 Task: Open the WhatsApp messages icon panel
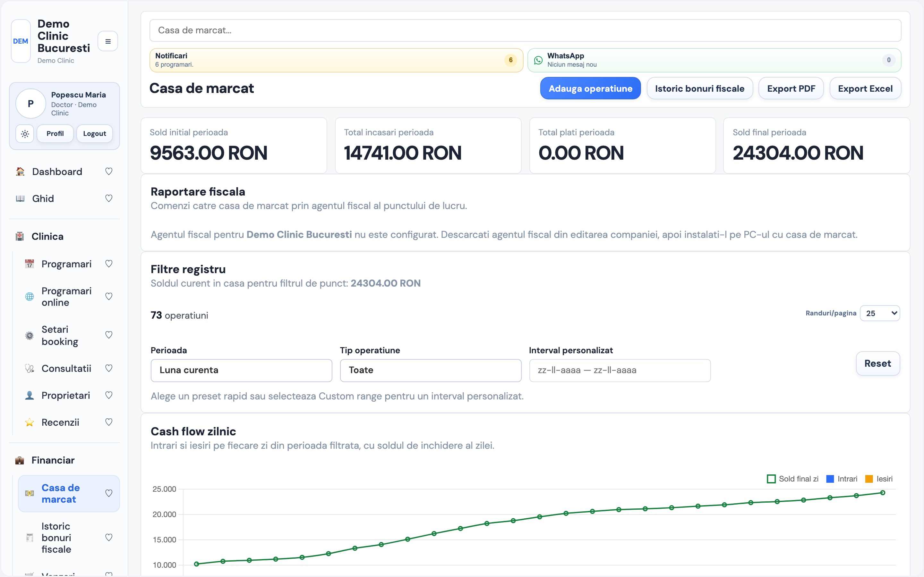coord(538,60)
